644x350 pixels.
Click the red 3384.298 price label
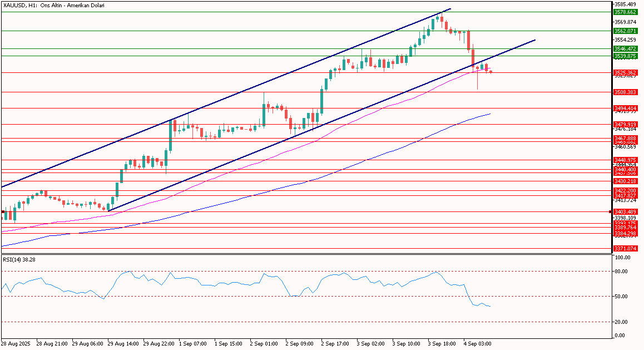pos(626,233)
